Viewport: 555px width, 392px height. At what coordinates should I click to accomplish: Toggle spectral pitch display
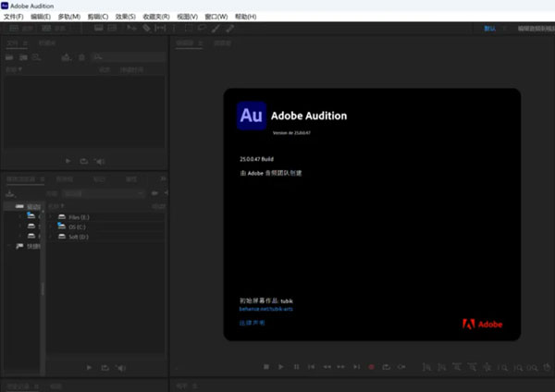click(x=112, y=28)
